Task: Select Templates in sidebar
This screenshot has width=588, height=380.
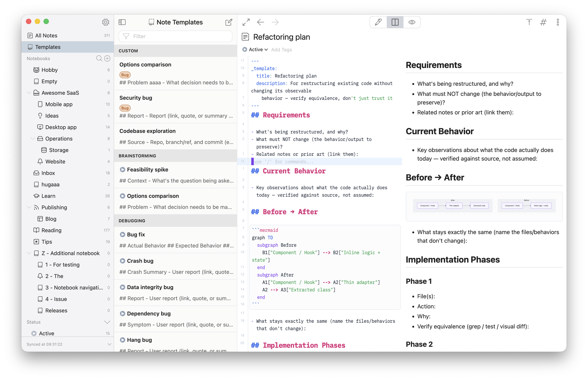Action: tap(68, 47)
